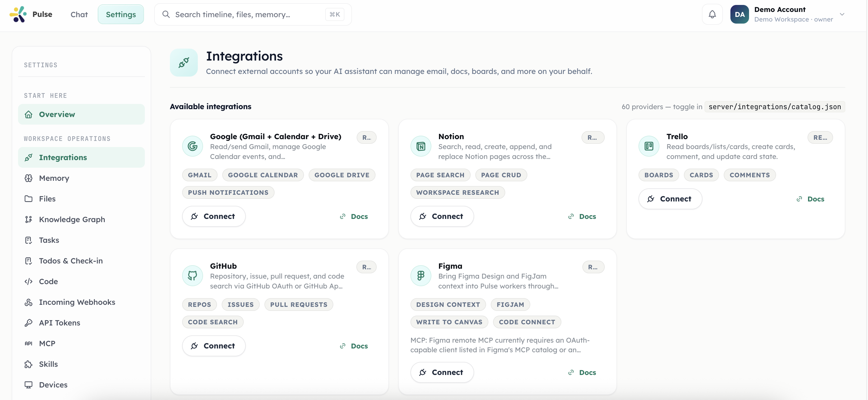Screen dimensions: 868x400
Task: Click the CODE CONNECT tag
Action: (x=527, y=322)
